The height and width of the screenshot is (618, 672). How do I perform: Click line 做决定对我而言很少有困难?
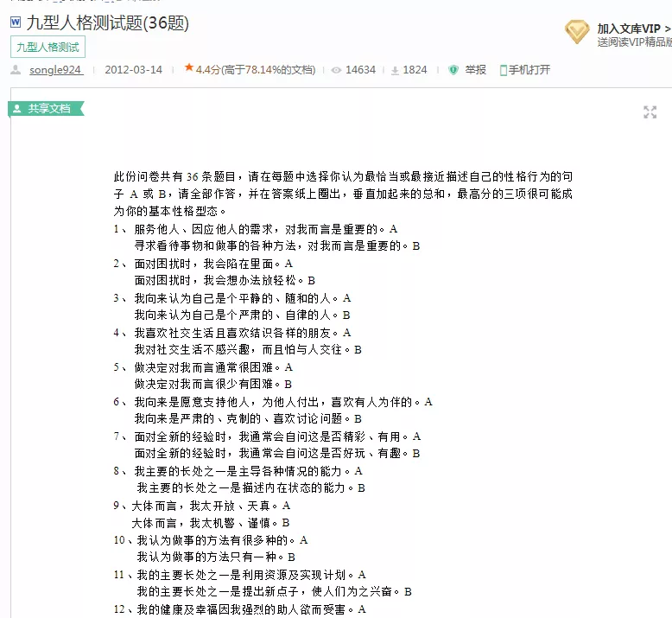coord(213,385)
